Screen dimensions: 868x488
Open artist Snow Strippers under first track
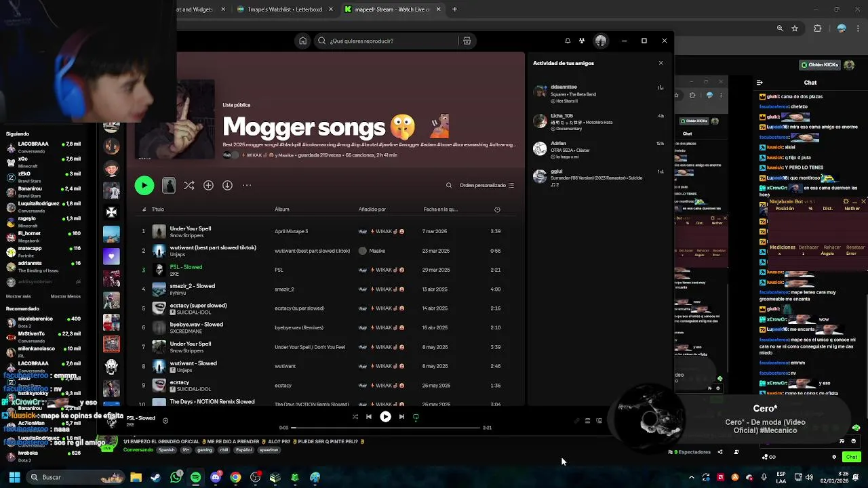pyautogui.click(x=186, y=235)
